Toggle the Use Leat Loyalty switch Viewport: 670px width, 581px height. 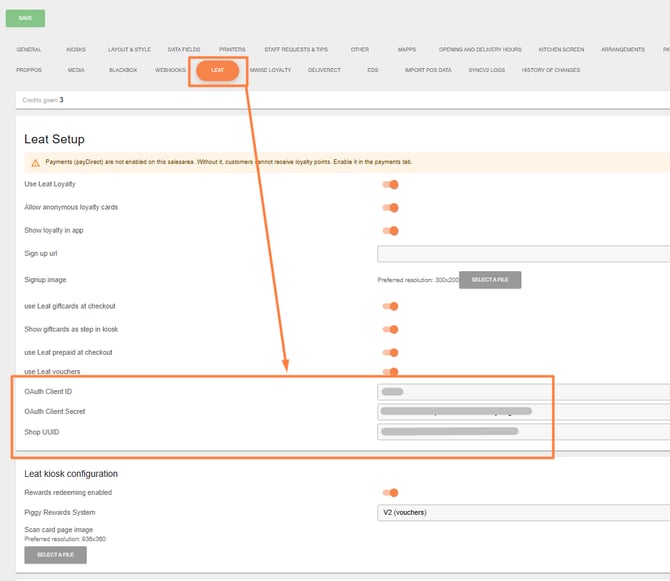click(x=391, y=184)
